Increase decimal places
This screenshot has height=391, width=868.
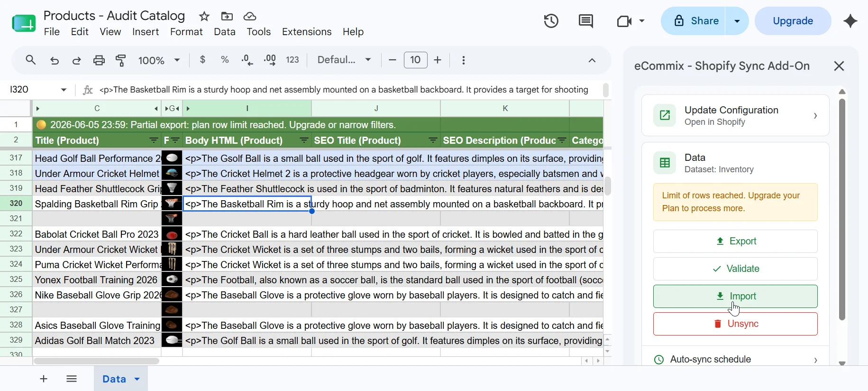(270, 60)
